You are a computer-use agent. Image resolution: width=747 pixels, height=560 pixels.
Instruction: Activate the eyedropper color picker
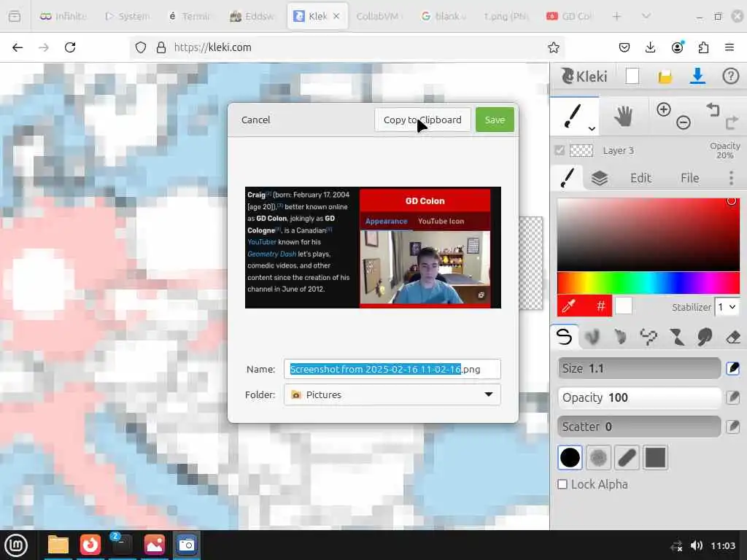[569, 306]
